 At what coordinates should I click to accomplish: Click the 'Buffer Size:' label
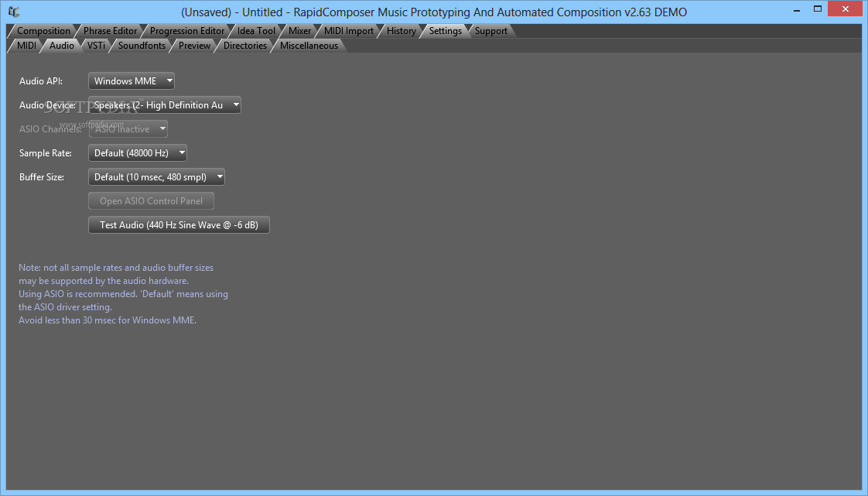(x=42, y=177)
